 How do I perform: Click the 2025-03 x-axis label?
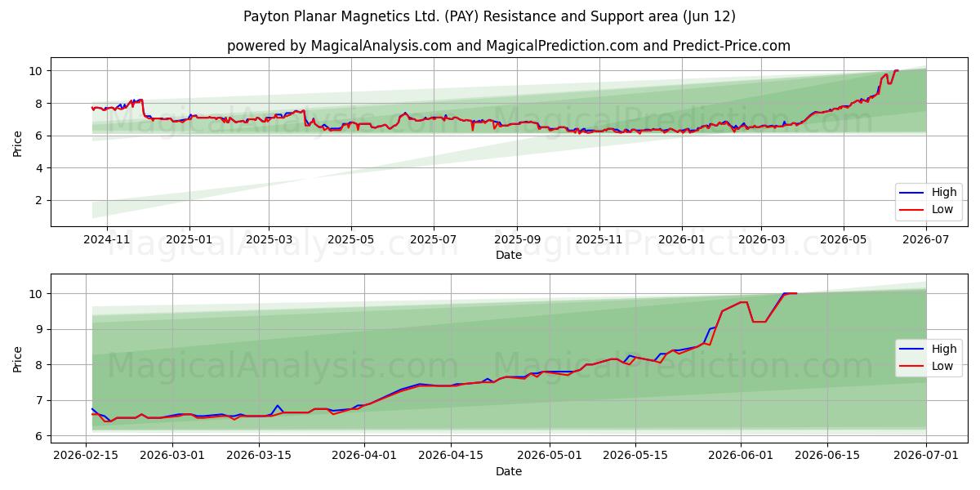269,240
